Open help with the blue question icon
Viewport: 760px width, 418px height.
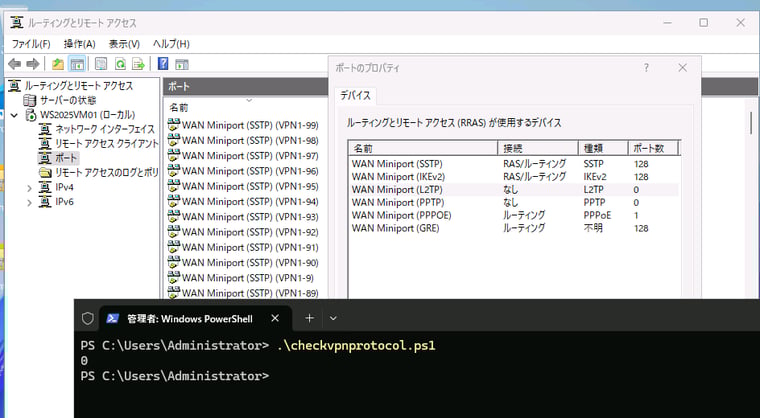click(x=163, y=64)
